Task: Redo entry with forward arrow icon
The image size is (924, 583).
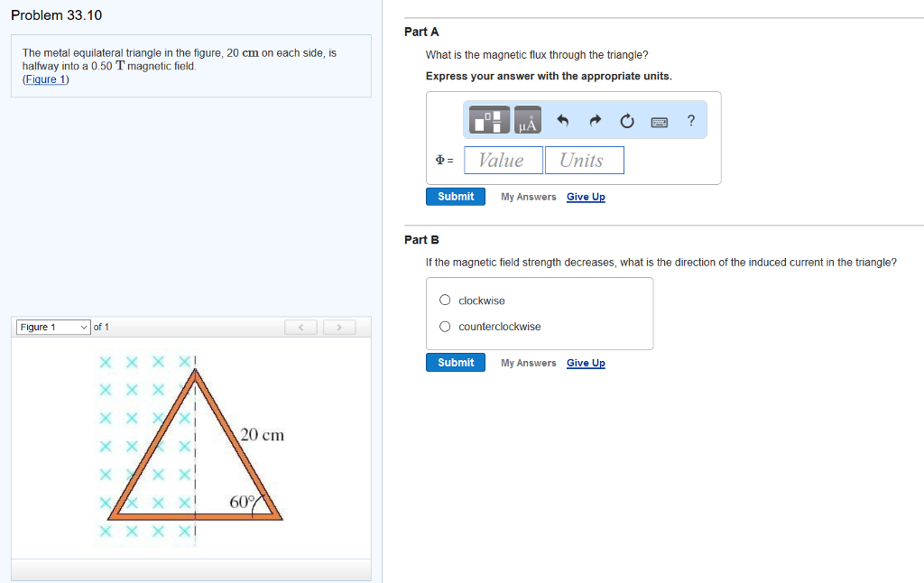Action: coord(595,119)
